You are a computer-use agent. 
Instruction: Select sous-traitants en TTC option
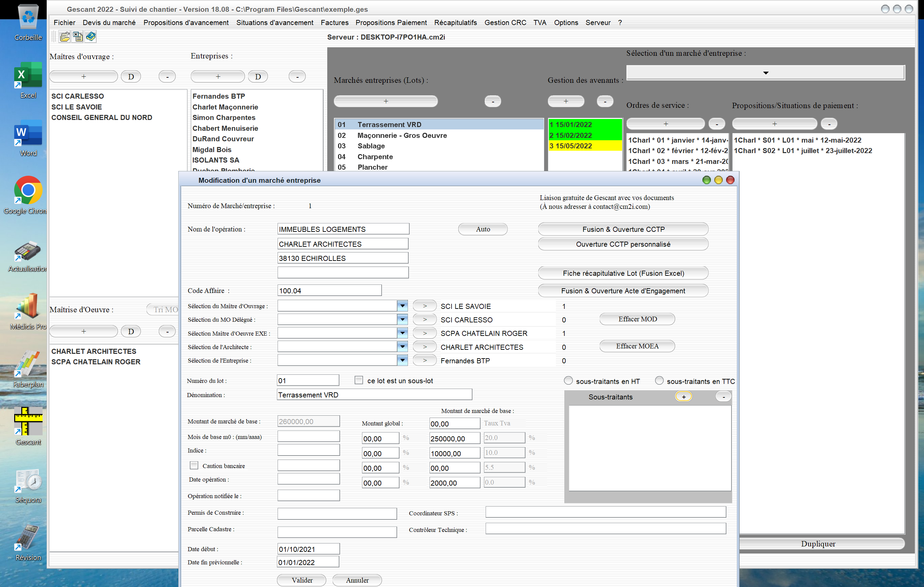click(659, 381)
